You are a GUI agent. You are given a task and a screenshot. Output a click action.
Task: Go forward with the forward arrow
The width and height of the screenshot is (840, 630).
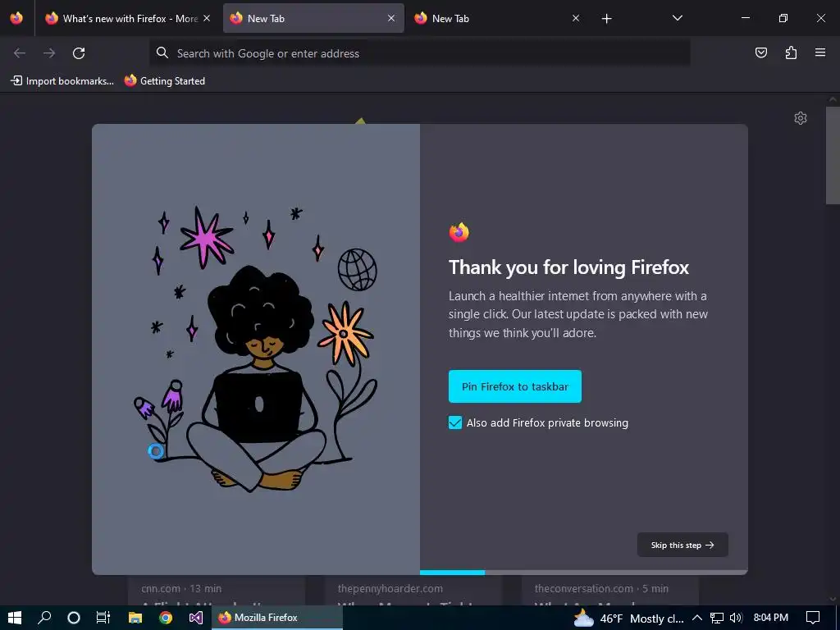click(49, 53)
